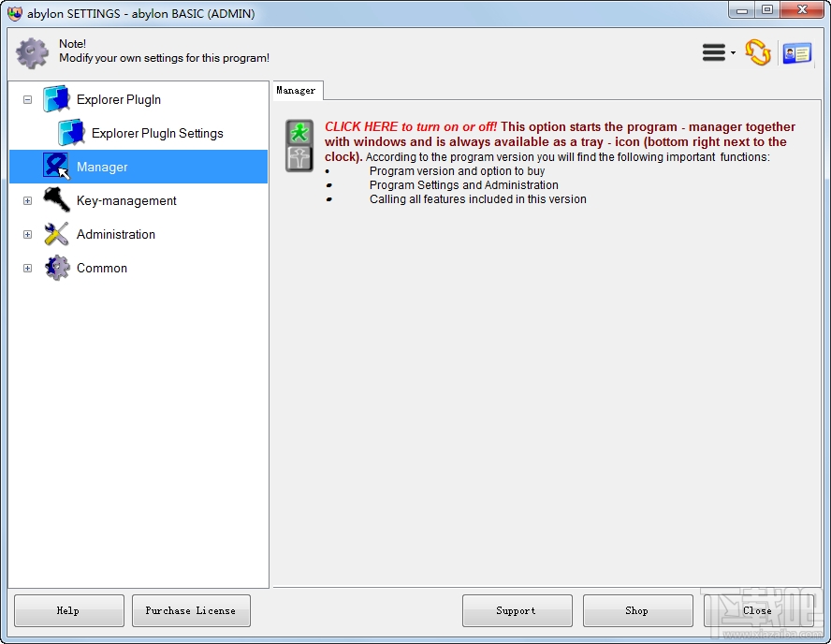Click the Administration tools icon
This screenshot has width=831, height=644.
click(56, 234)
